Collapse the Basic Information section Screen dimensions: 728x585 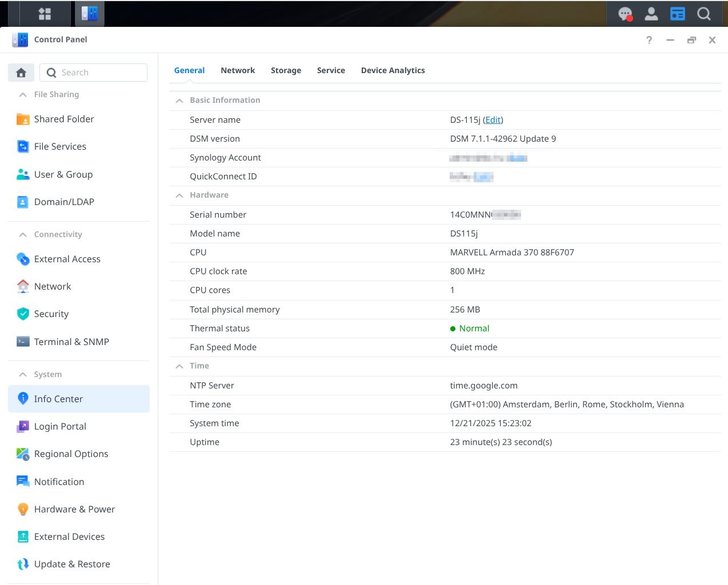pos(179,101)
